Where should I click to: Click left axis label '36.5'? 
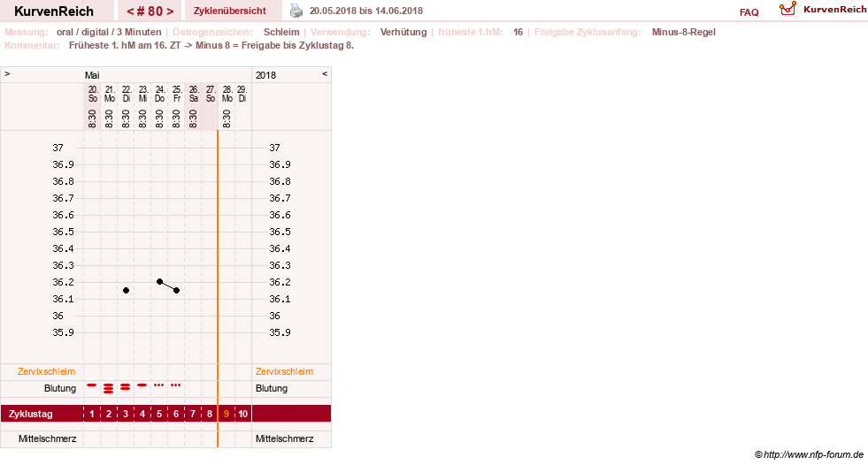point(63,232)
